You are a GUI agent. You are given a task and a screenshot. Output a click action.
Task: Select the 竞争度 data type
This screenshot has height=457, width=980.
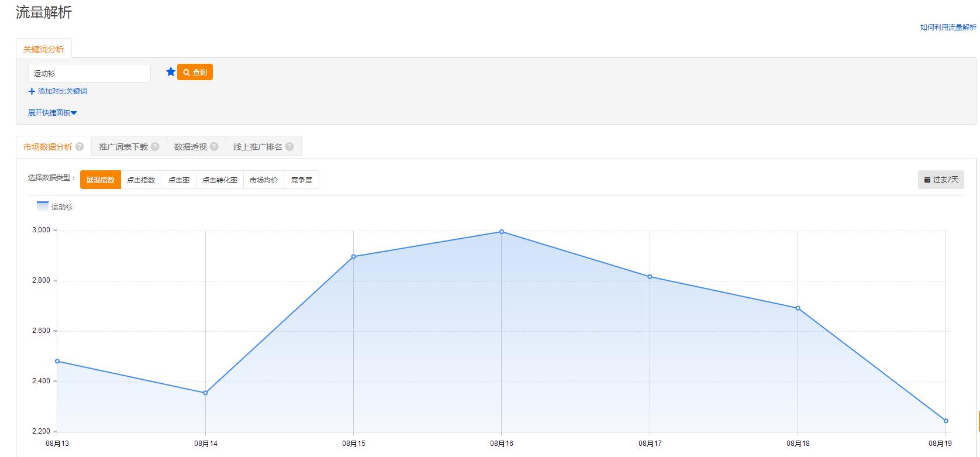[302, 180]
